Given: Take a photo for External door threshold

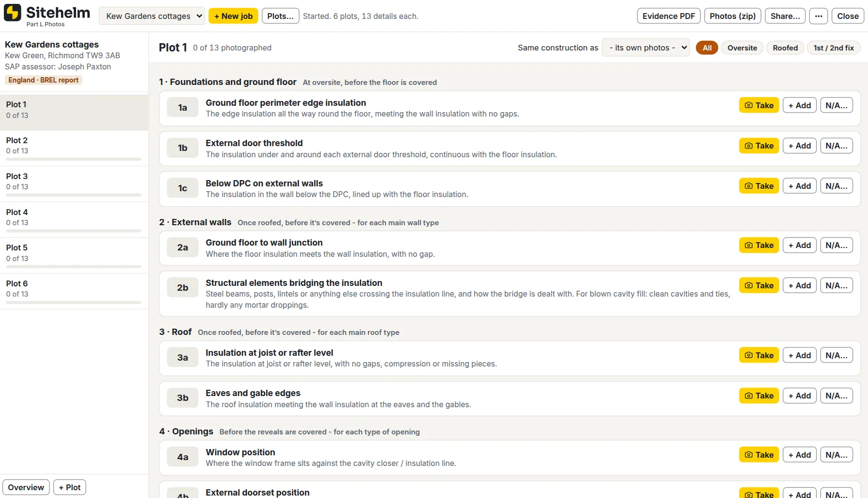Looking at the screenshot, I should 759,146.
